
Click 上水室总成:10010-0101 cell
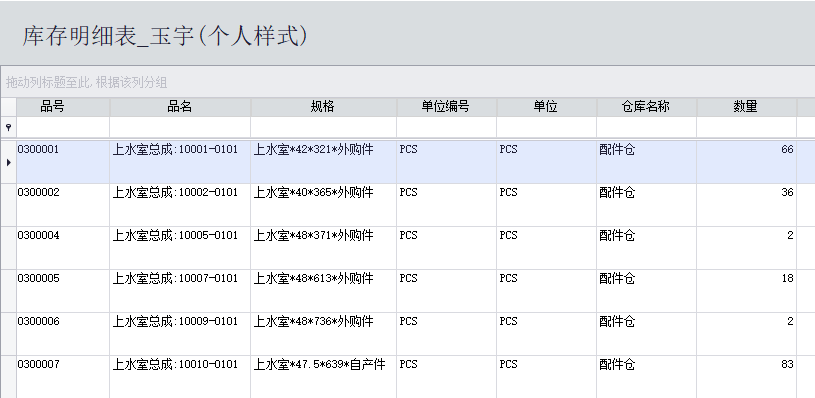pyautogui.click(x=180, y=377)
